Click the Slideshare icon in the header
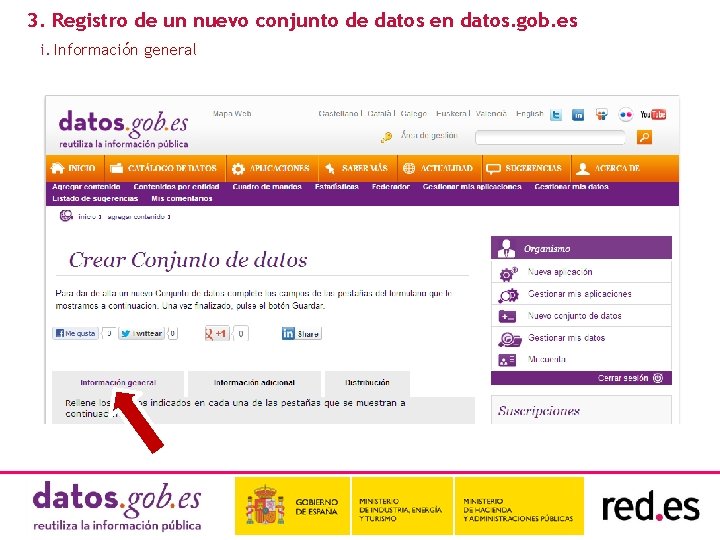The height and width of the screenshot is (540, 720). 602,115
